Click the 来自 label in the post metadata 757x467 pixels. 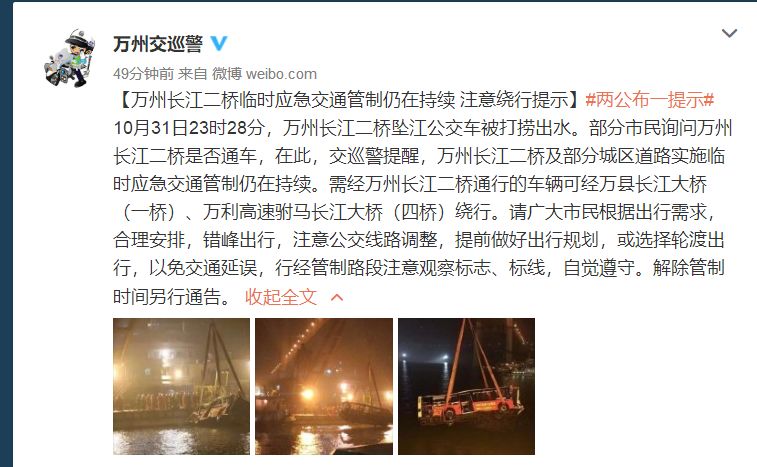point(193,74)
